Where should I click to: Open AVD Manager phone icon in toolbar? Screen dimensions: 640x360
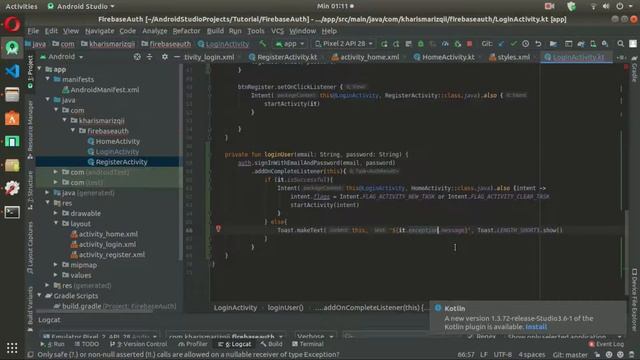tap(593, 44)
